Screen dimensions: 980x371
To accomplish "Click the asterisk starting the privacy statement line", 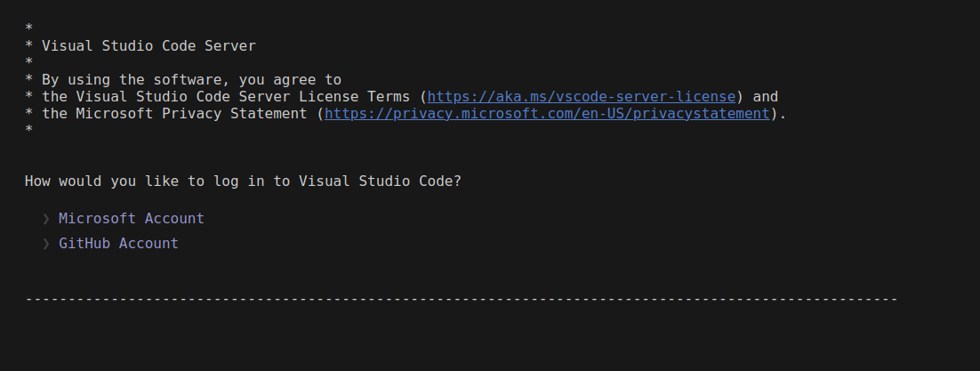I will click(x=29, y=114).
